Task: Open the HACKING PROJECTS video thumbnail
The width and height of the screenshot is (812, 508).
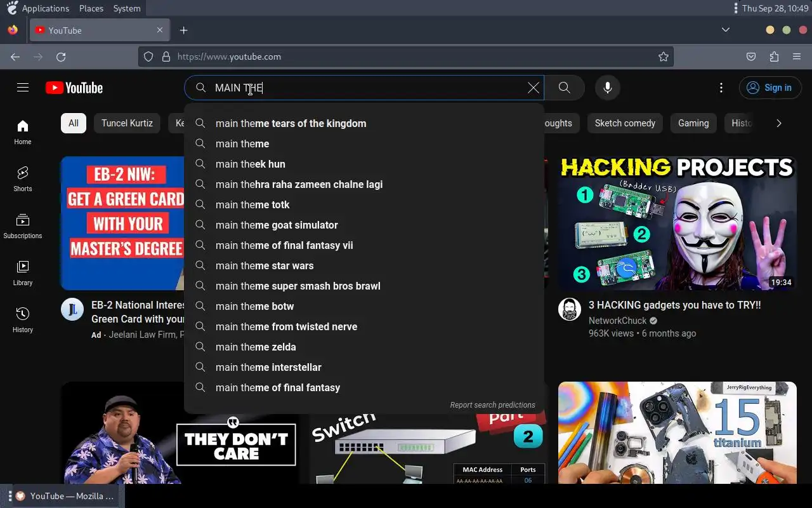Action: 678,223
